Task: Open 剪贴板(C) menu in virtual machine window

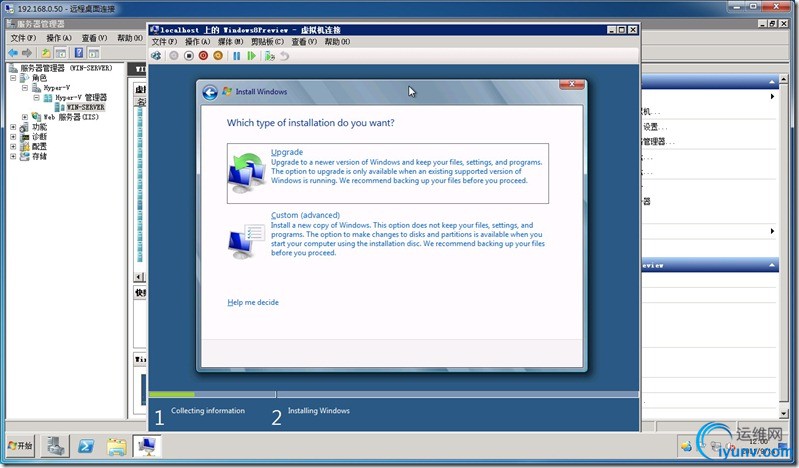Action: (x=267, y=42)
